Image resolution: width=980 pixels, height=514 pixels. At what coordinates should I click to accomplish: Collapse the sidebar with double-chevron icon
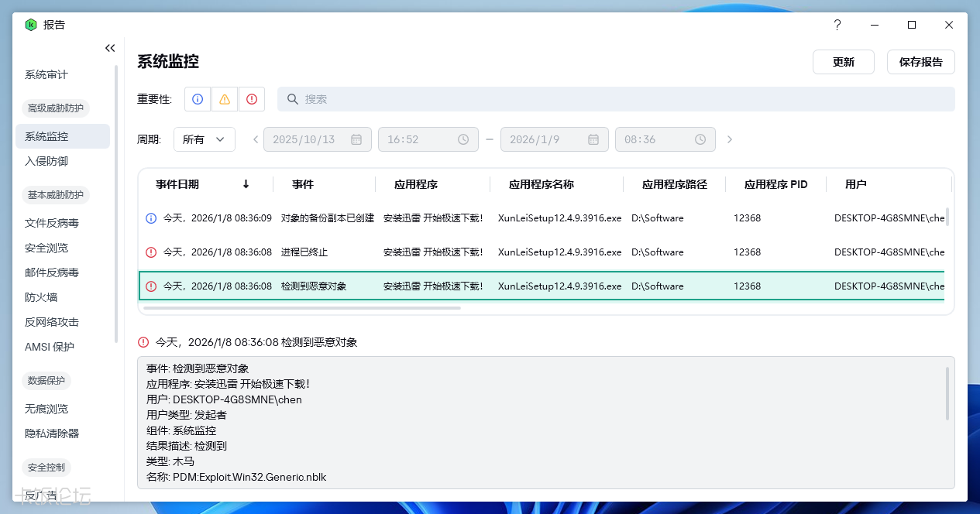pyautogui.click(x=110, y=48)
